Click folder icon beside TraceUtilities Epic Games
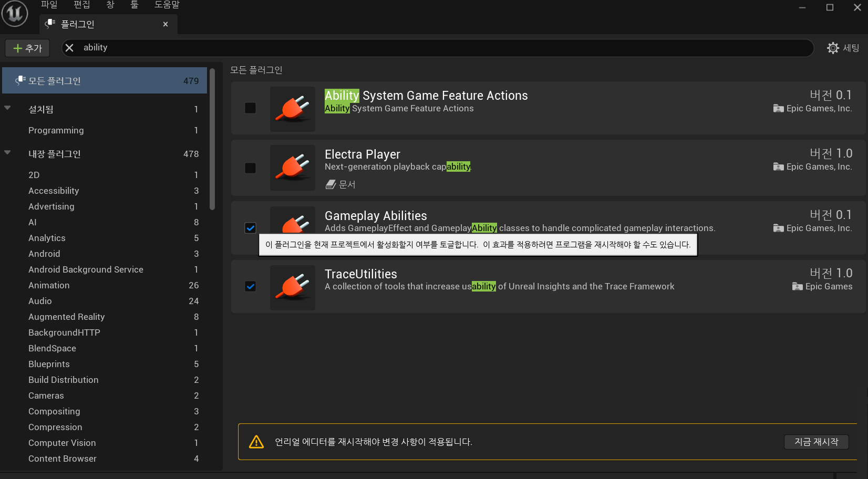The width and height of the screenshot is (868, 479). pyautogui.click(x=798, y=286)
